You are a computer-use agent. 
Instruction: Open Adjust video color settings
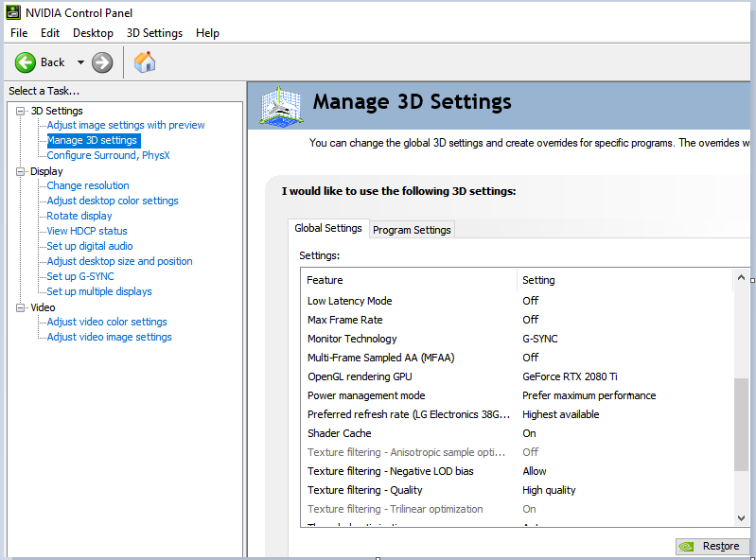pos(107,322)
